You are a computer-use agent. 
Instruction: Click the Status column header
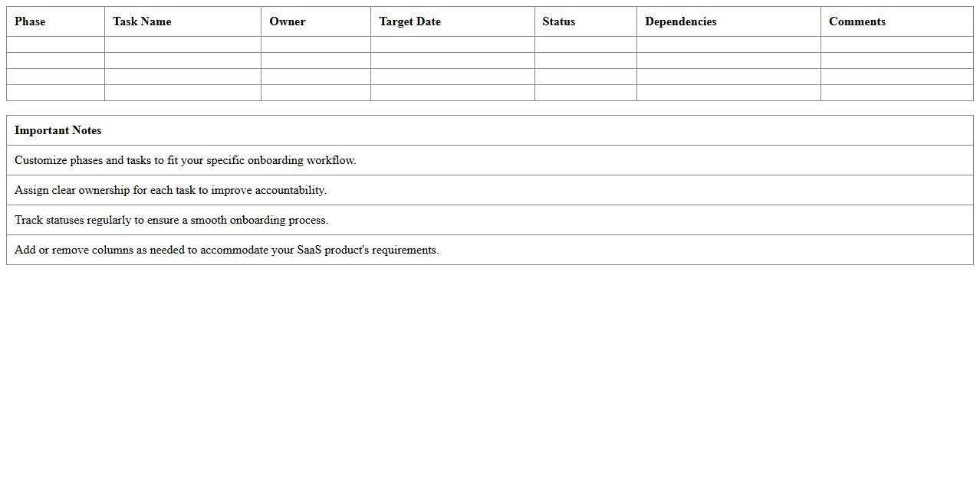[x=558, y=21]
